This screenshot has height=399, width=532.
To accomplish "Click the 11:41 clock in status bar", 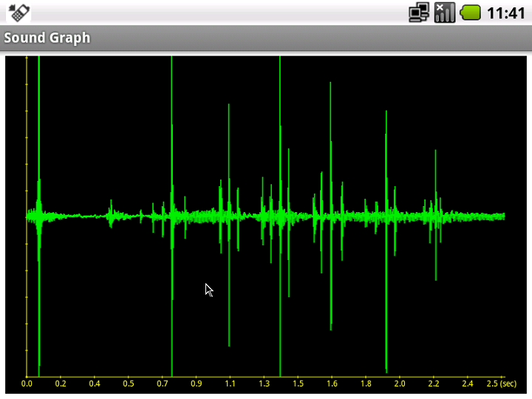I will (x=506, y=13).
